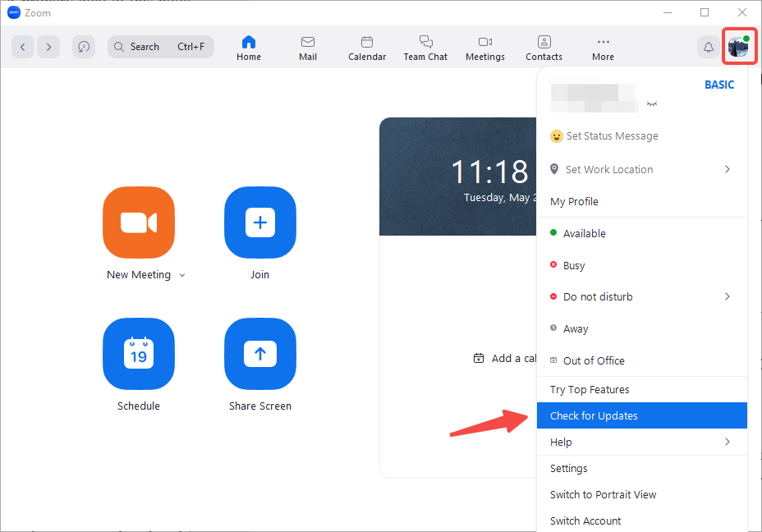Start a New Meeting

tap(138, 222)
